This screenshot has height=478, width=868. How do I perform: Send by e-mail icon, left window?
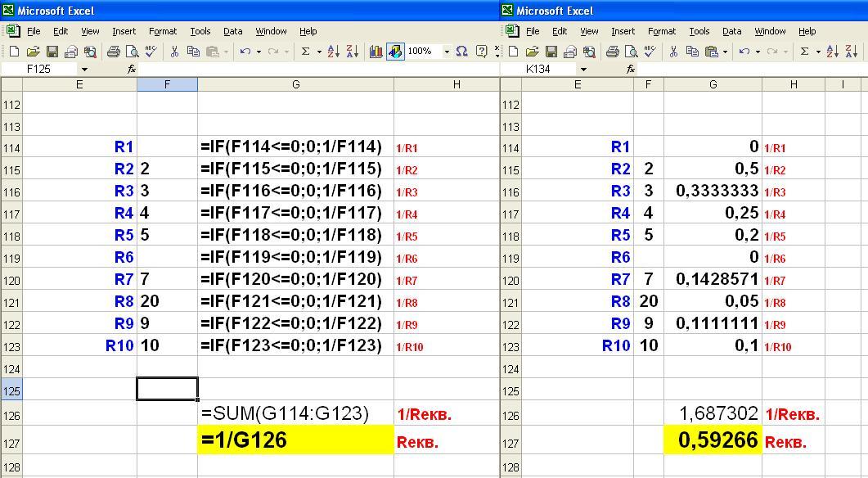71,52
